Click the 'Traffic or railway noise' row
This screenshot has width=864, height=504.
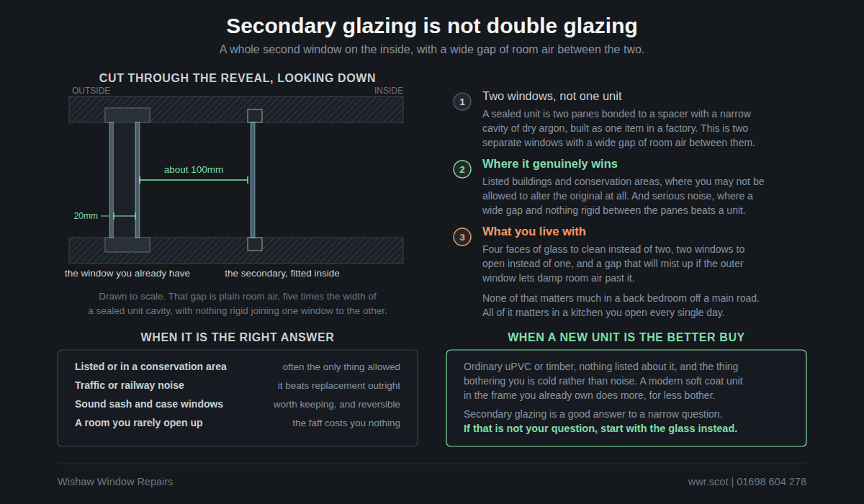pos(238,386)
